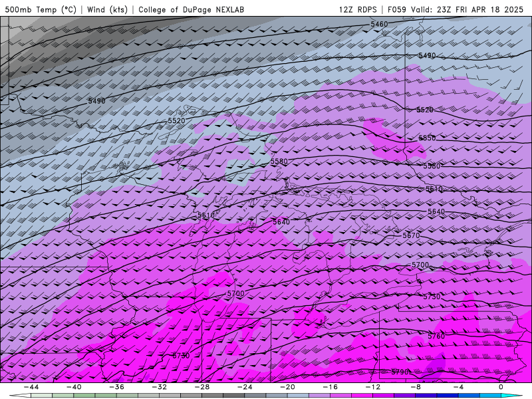This screenshot has width=532, height=399.
Task: Select the -36 colorbar tick label
Action: click(116, 387)
